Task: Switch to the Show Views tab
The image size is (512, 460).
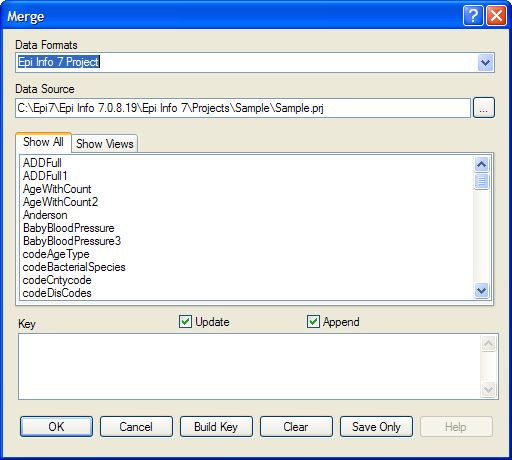Action: [x=105, y=144]
